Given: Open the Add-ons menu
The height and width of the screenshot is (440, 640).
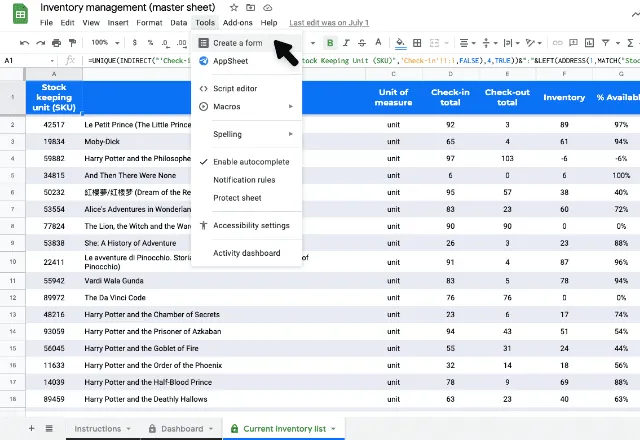Looking at the screenshot, I should pos(238,22).
